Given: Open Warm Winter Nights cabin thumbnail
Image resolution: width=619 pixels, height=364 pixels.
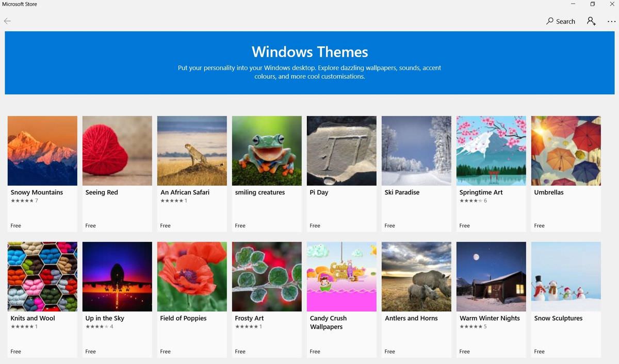Looking at the screenshot, I should (x=491, y=276).
